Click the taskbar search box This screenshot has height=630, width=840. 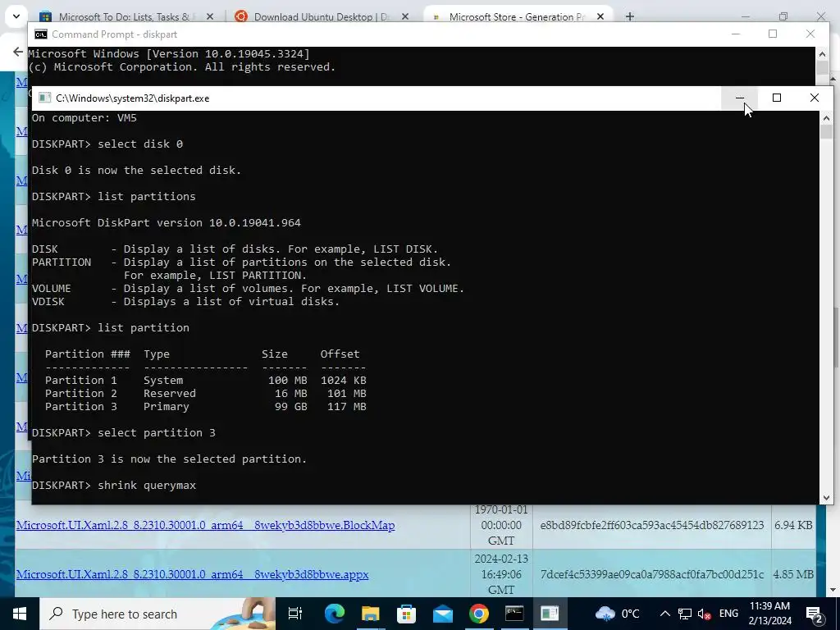point(157,614)
